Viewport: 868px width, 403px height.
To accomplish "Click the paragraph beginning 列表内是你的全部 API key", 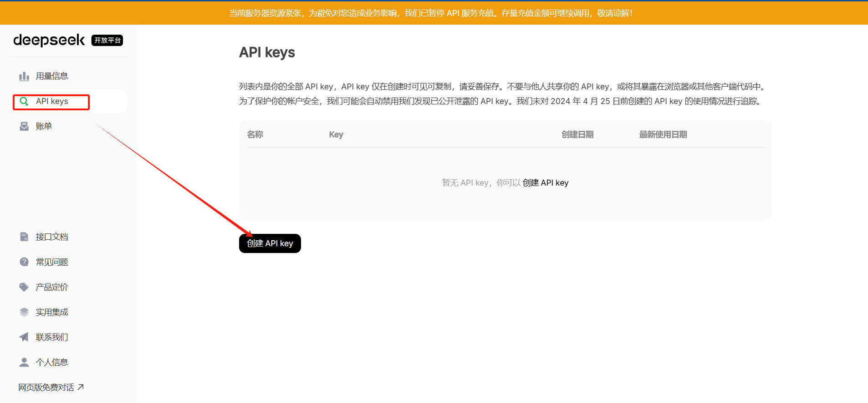I will (503, 93).
